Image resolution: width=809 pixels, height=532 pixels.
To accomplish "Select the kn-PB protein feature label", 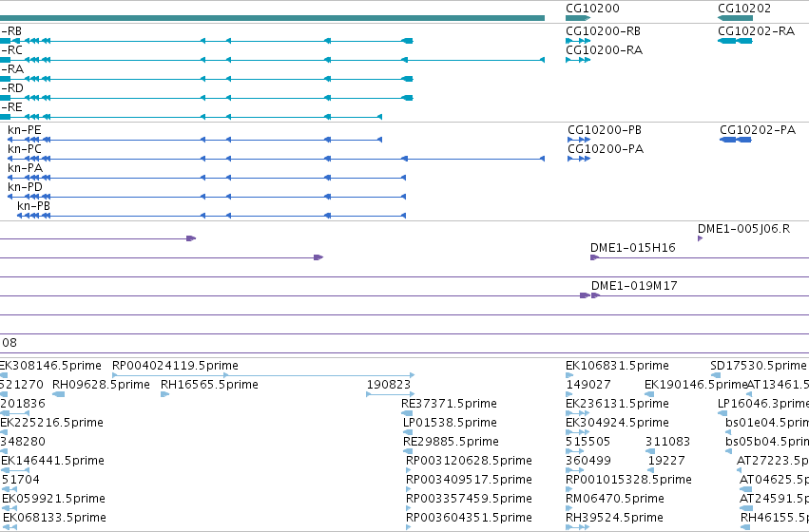I will tap(33, 206).
